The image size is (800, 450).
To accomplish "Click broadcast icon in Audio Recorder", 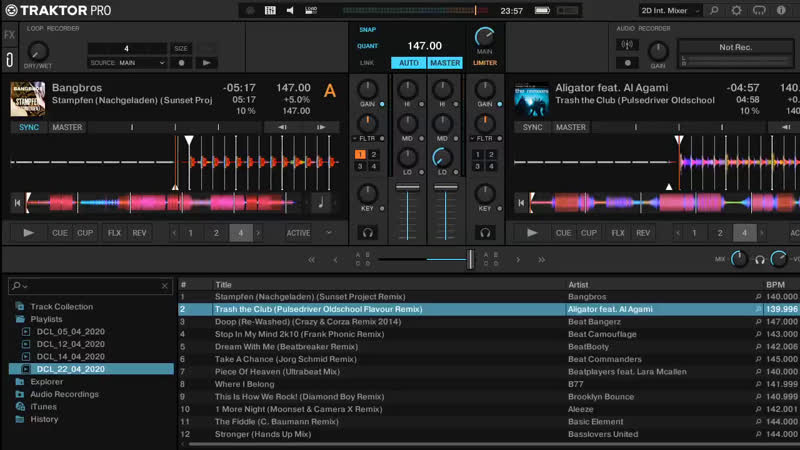I will [x=628, y=45].
